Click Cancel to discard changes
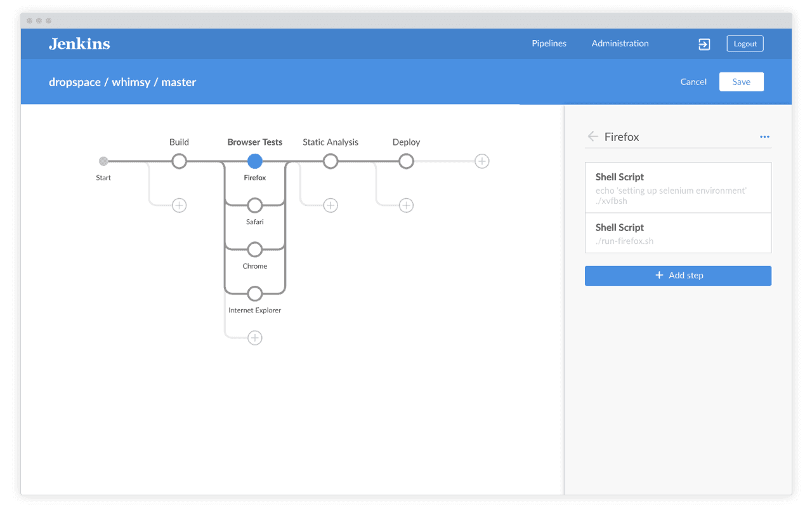 693,82
